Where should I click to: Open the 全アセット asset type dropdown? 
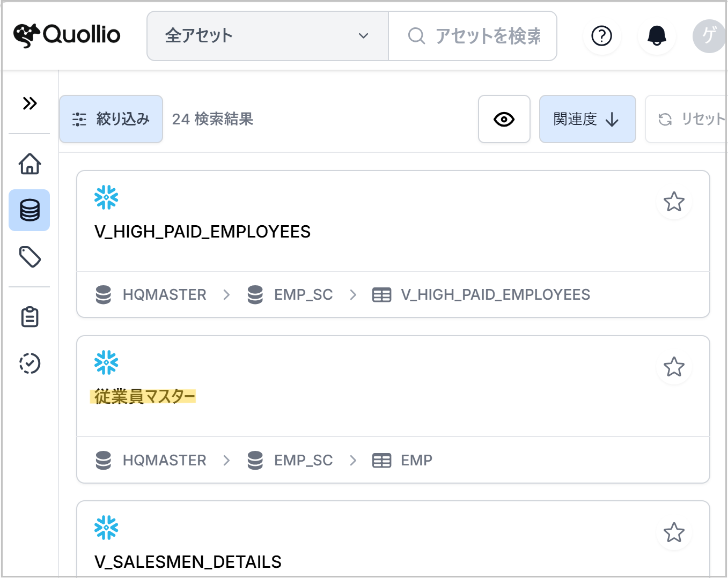268,36
